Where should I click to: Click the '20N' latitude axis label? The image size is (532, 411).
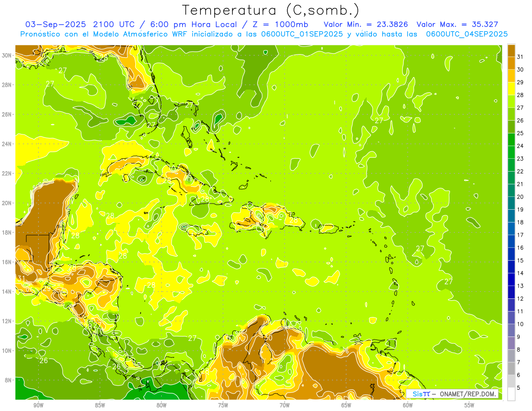(7, 203)
